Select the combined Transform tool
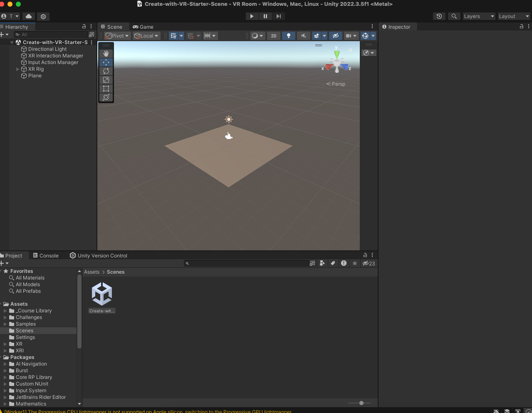This screenshot has width=532, height=413. pyautogui.click(x=106, y=97)
